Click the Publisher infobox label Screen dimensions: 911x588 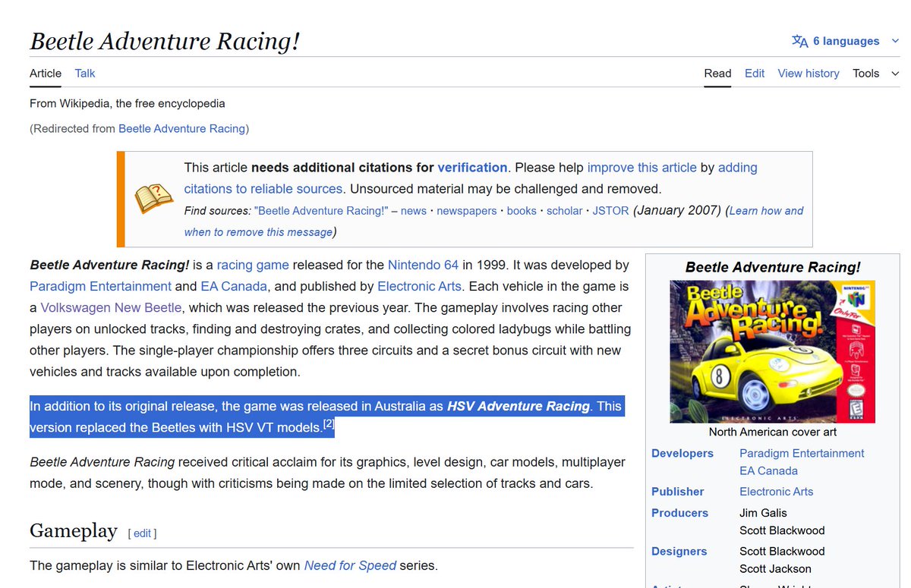678,492
